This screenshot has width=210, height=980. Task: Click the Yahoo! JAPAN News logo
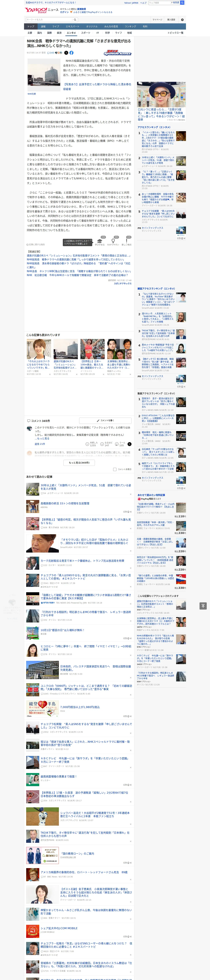pos(42,10)
